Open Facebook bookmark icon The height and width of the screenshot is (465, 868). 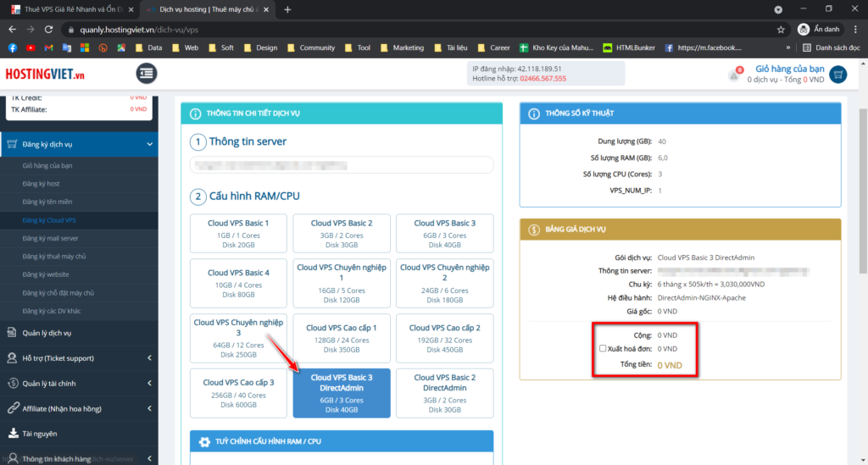click(12, 48)
